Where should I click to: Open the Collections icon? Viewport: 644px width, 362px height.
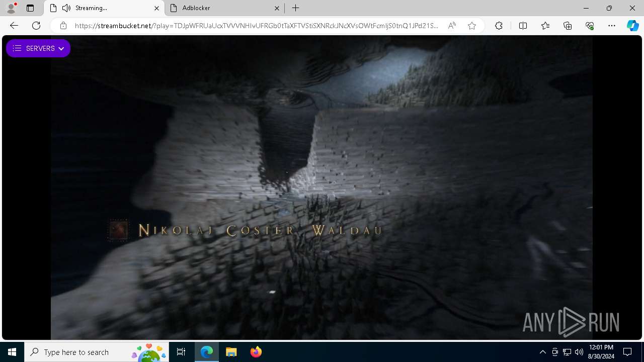(568, 26)
